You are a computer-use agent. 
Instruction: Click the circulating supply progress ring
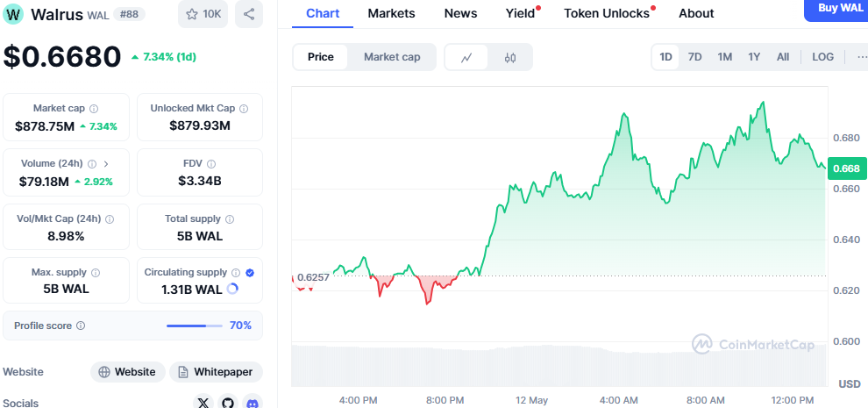(232, 289)
